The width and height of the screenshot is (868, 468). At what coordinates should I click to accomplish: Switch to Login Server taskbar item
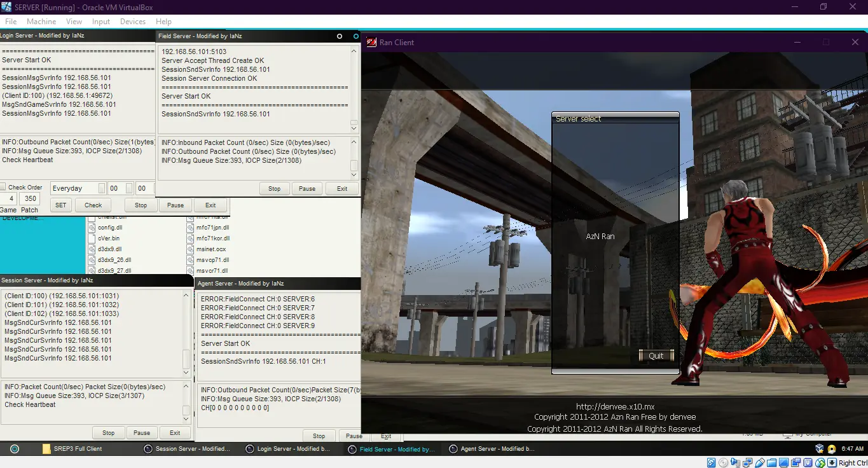pos(287,449)
